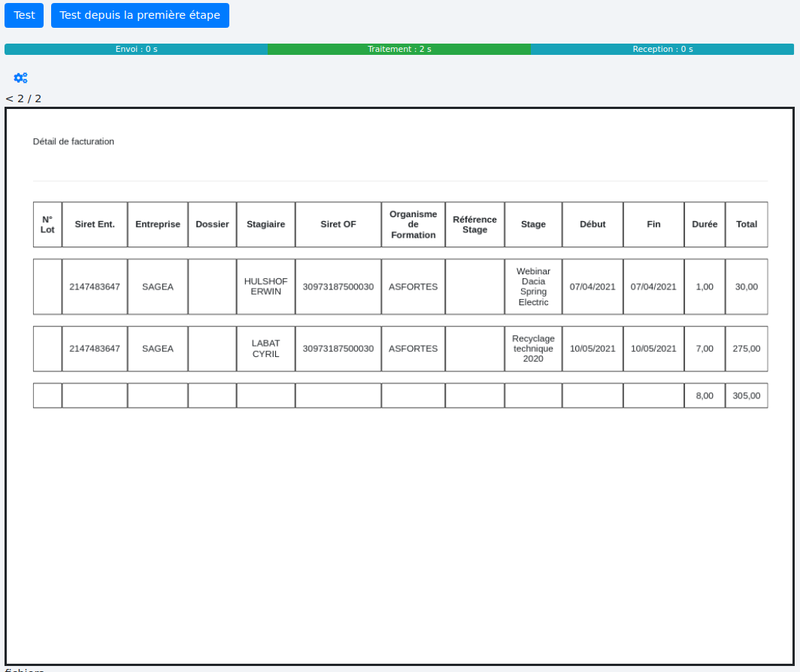Click 'Test depuis la première étape' button
This screenshot has width=800, height=672.
140,15
